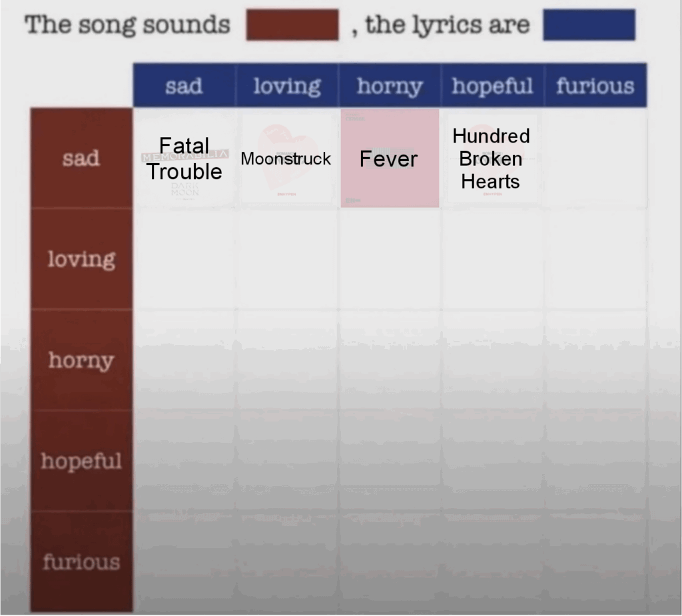The width and height of the screenshot is (682, 616).
Task: Select the blue 'loving' column header
Action: click(x=287, y=86)
